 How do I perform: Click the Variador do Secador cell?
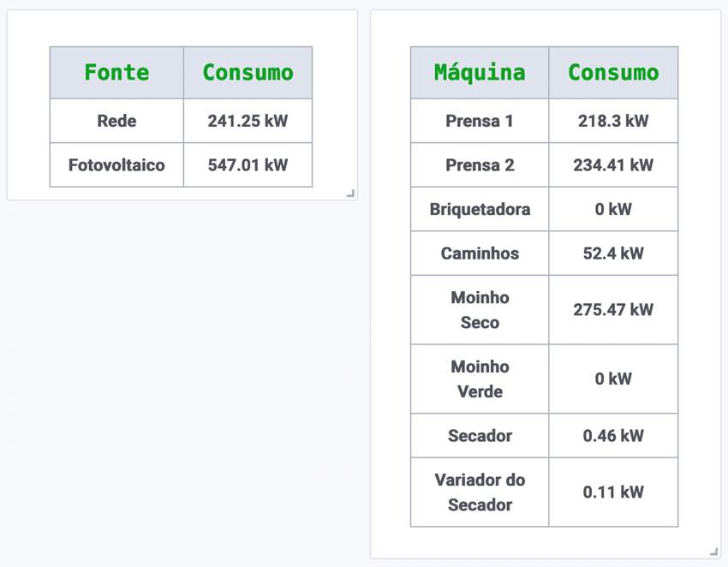(x=479, y=492)
